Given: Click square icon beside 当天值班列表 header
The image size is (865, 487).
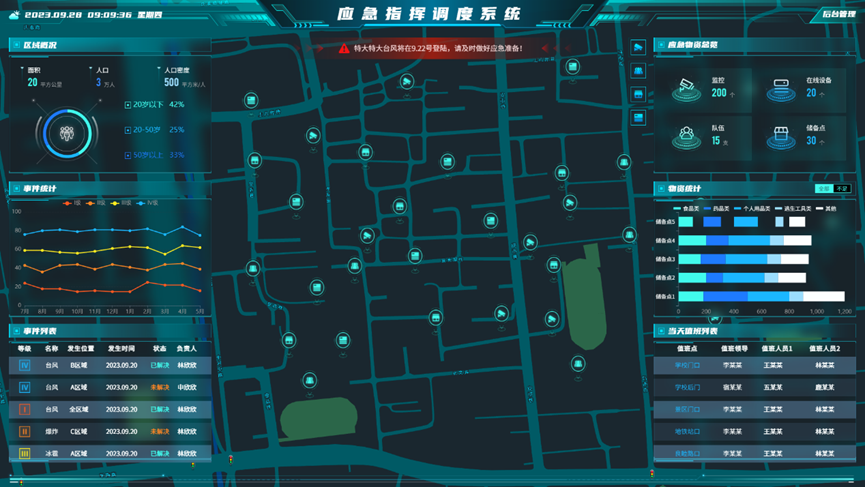Looking at the screenshot, I should 660,331.
